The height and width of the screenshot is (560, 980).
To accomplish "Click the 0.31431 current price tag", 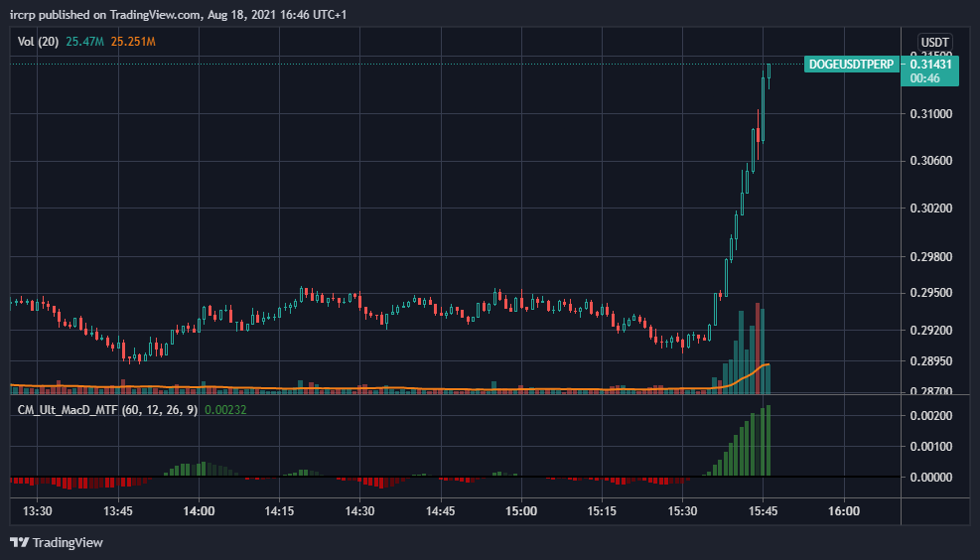I will click(930, 64).
